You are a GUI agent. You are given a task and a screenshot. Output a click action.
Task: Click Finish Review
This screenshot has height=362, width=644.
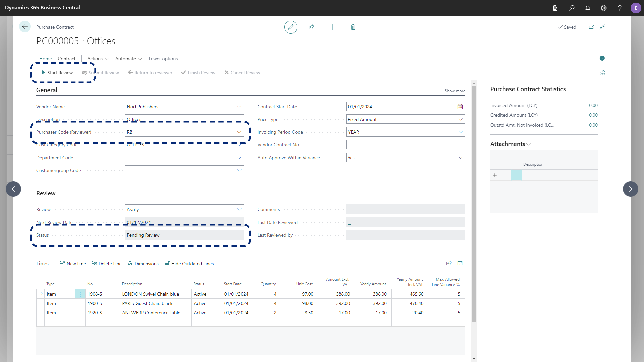(x=198, y=73)
